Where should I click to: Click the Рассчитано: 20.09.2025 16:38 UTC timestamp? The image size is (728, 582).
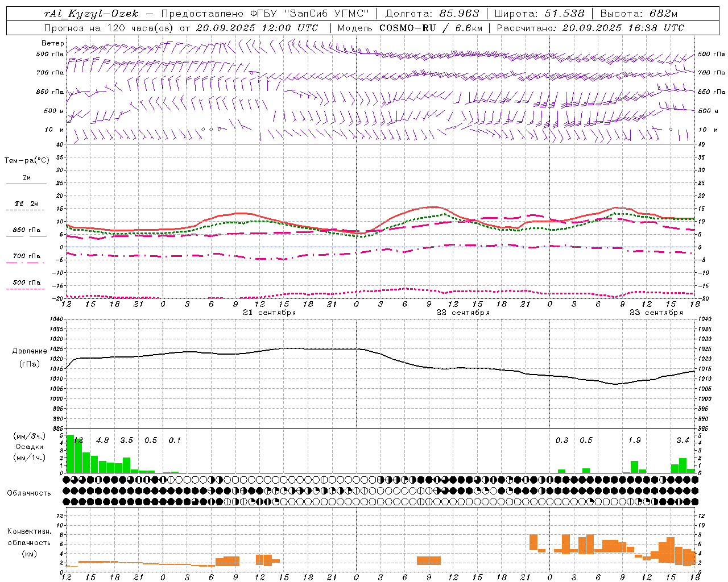591,28
